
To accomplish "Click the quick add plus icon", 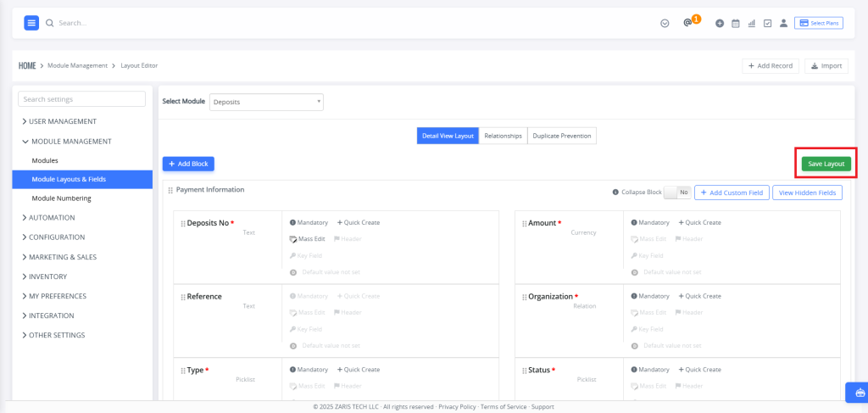I will [x=720, y=23].
